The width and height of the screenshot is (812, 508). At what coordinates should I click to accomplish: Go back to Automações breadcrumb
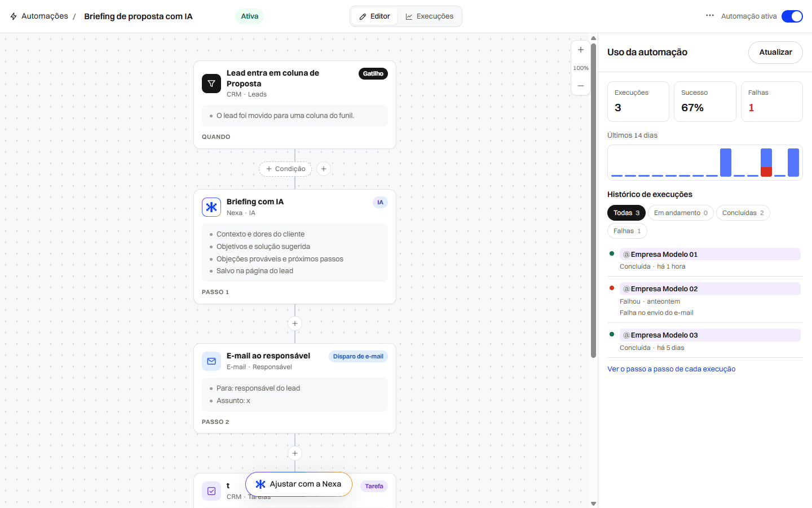coord(45,16)
